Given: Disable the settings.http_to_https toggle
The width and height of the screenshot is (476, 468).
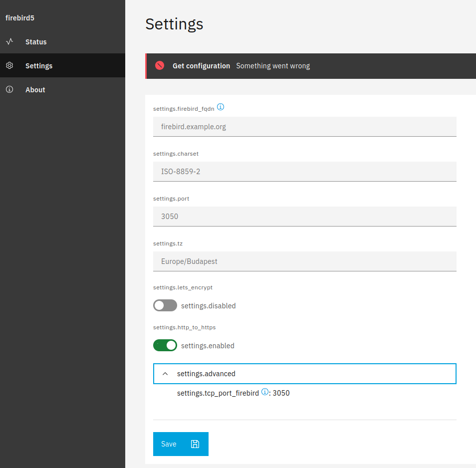Looking at the screenshot, I should coord(165,345).
